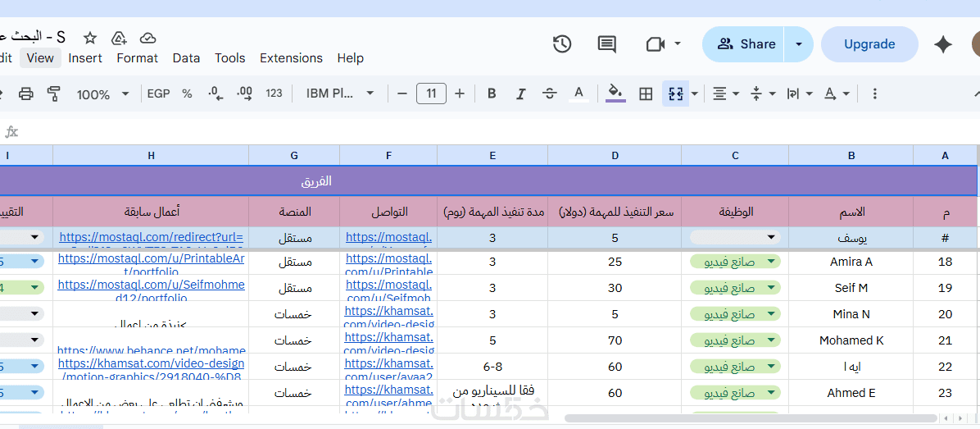Open the borders tool
This screenshot has width=980, height=429.
(646, 94)
